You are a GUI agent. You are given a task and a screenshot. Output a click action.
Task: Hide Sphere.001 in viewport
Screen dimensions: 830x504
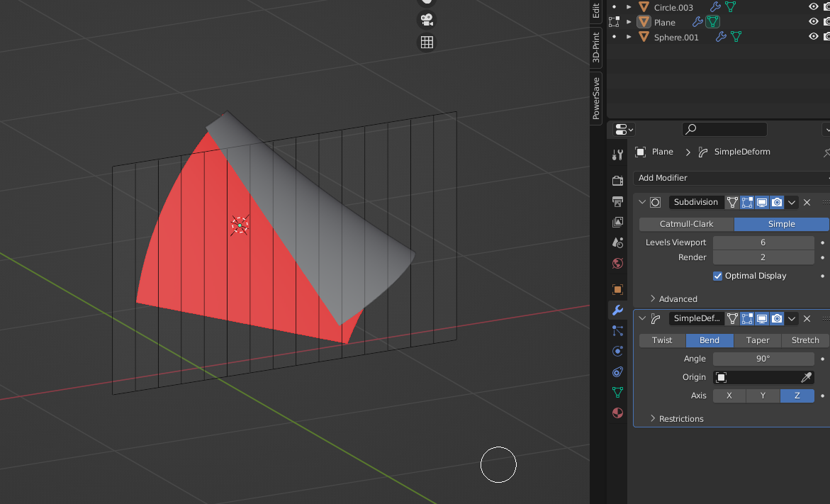pyautogui.click(x=814, y=37)
